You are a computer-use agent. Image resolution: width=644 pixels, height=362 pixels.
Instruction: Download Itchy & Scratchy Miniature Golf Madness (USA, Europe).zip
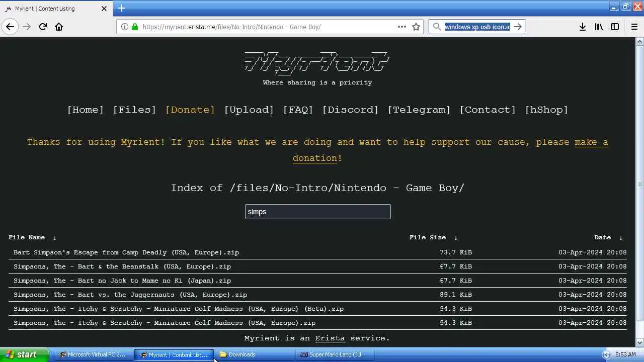pos(165,323)
